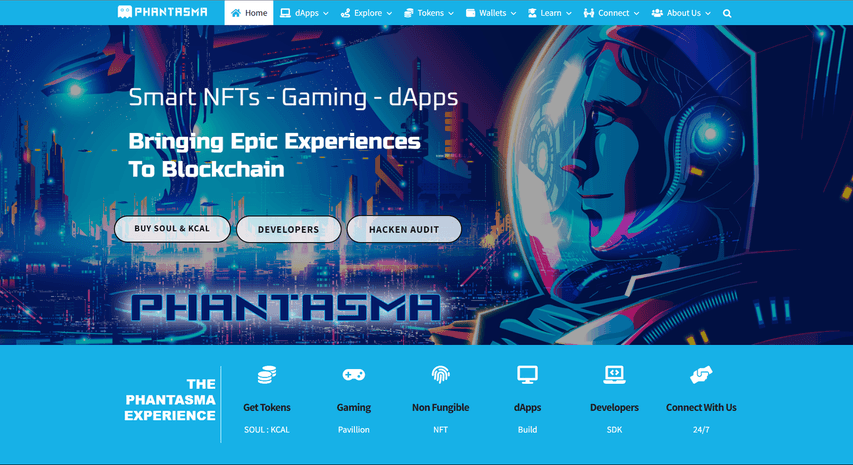Select the Non Fungible fingerprint icon
853x465 pixels.
(441, 375)
